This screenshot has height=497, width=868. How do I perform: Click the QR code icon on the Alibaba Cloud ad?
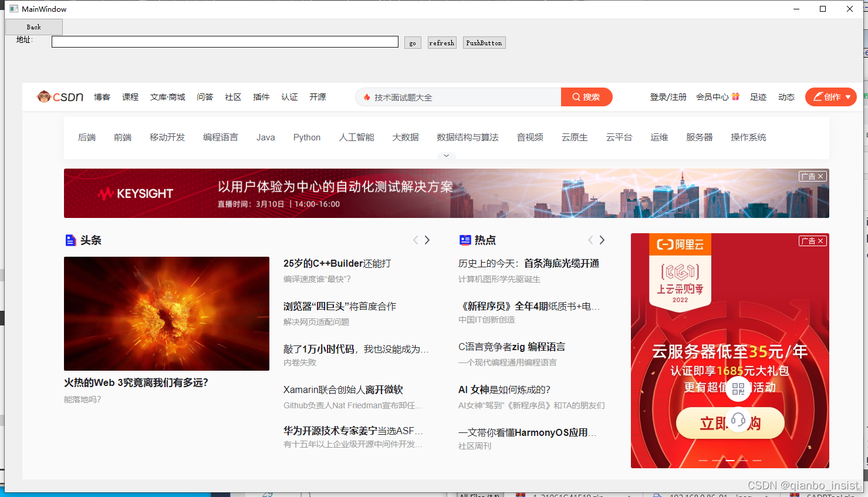coord(738,389)
